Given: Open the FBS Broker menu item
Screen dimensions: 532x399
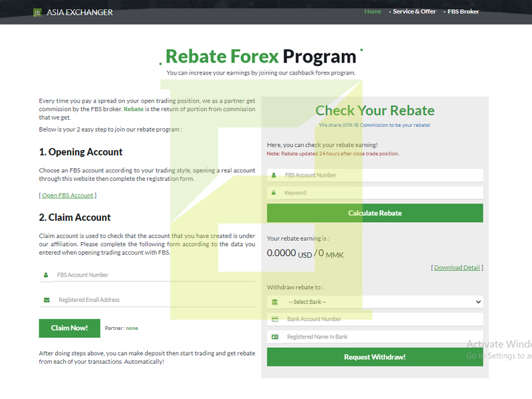Looking at the screenshot, I should click(463, 11).
